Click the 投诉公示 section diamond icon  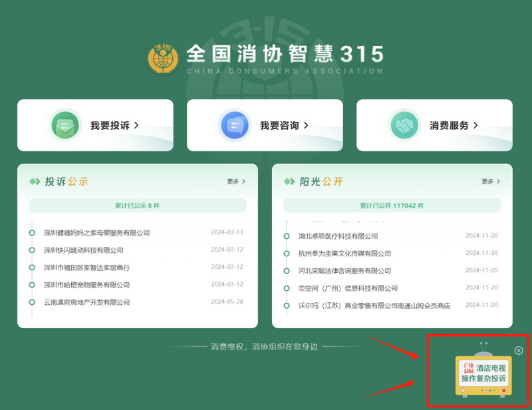pos(35,182)
